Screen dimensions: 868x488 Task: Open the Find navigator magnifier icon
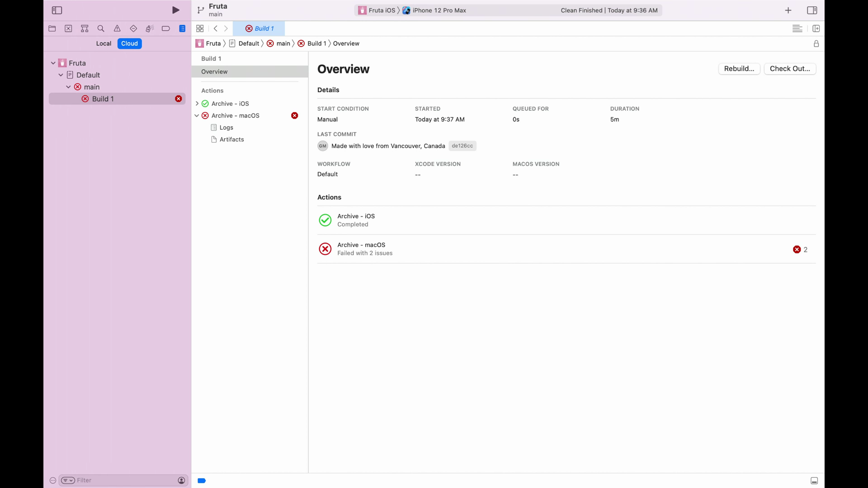(x=101, y=28)
